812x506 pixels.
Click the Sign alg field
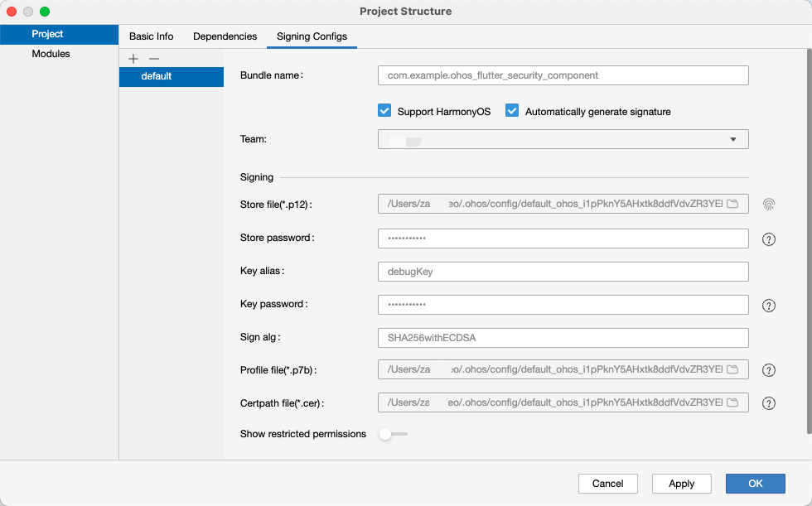[563, 338]
